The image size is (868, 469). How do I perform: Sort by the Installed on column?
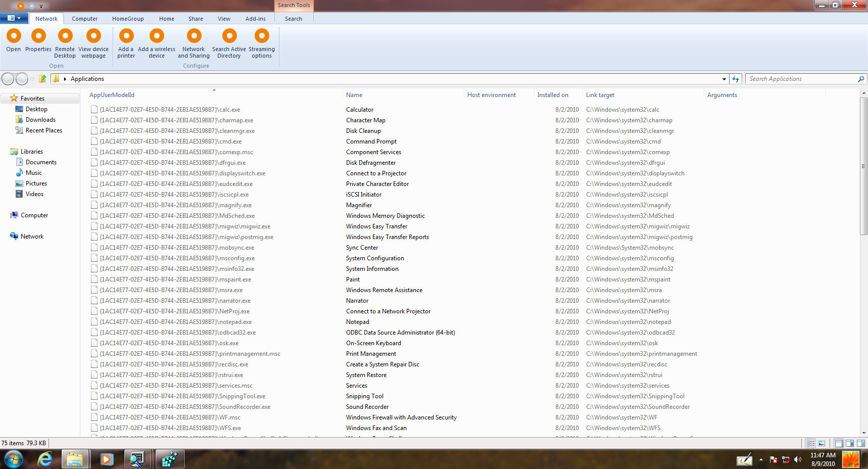558,95
